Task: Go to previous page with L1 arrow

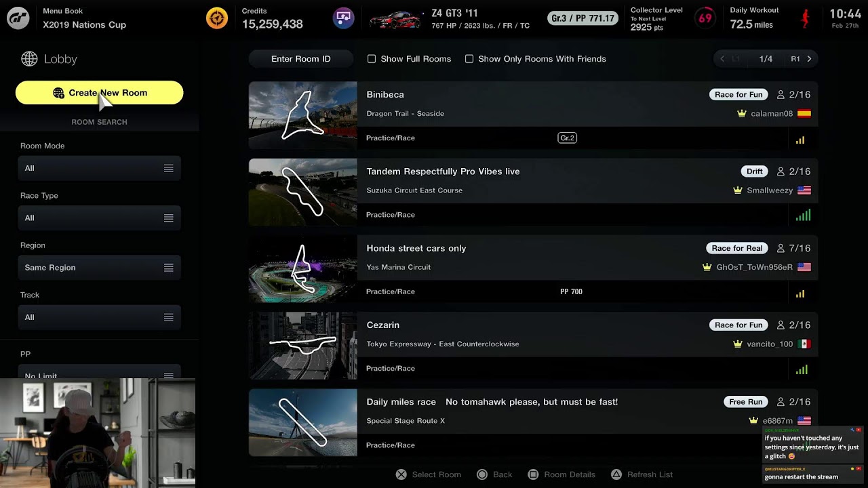Action: [x=729, y=59]
